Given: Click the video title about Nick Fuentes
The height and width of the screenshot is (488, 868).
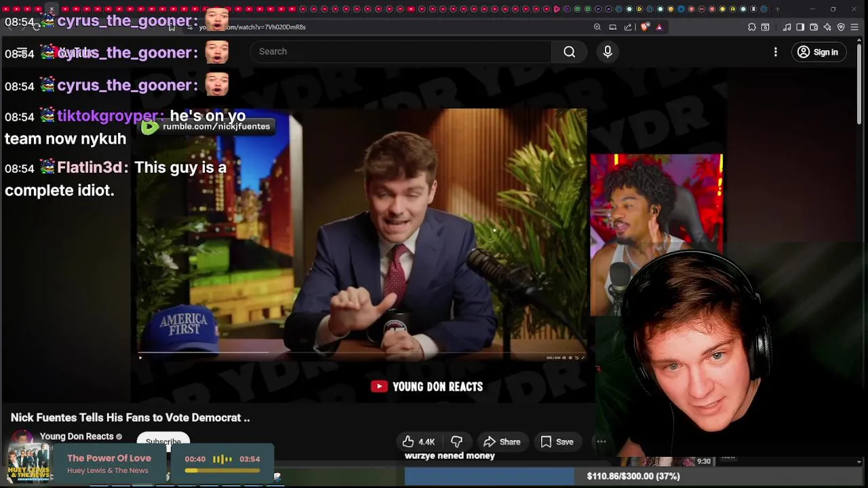Looking at the screenshot, I should coord(130,418).
